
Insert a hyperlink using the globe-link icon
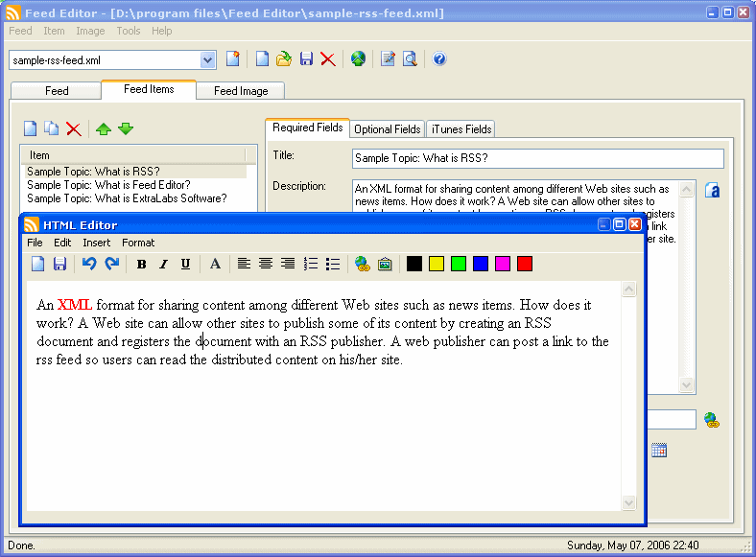pyautogui.click(x=363, y=264)
